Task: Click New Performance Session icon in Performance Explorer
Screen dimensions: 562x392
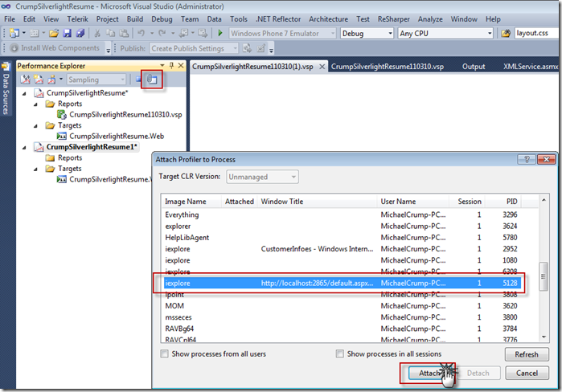Action: (39, 80)
